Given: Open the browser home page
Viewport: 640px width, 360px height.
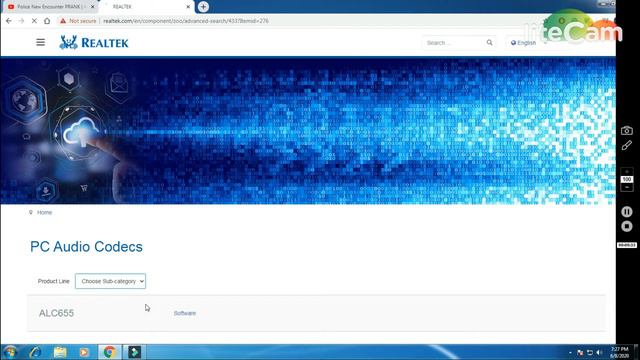Looking at the screenshot, I should coord(47,21).
